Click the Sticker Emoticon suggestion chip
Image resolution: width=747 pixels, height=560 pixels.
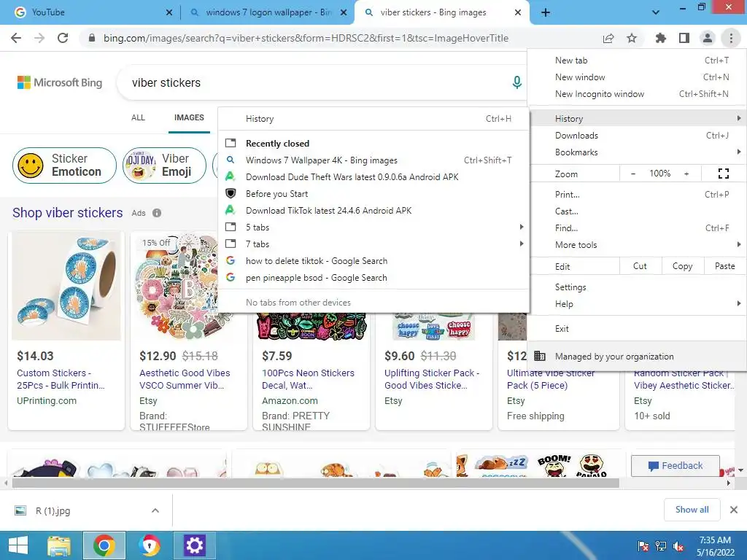tap(64, 166)
